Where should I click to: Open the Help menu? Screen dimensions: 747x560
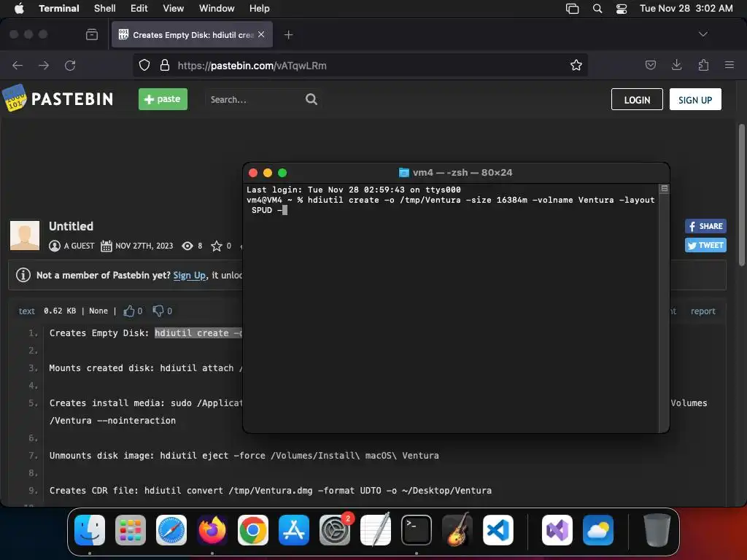[x=259, y=8]
